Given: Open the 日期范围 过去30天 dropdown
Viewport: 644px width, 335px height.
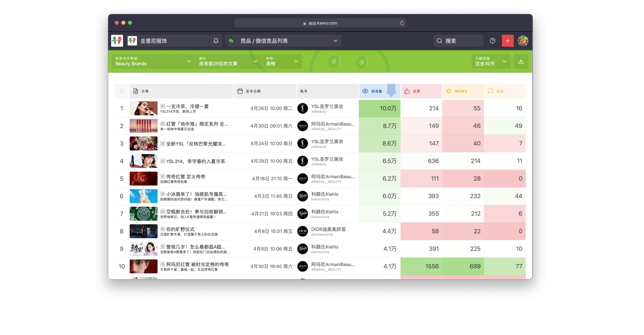Looking at the screenshot, I should click(491, 61).
